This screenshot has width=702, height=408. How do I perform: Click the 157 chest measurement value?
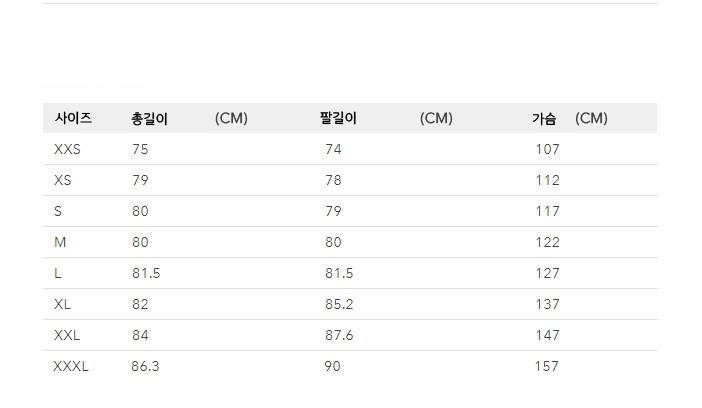point(547,366)
